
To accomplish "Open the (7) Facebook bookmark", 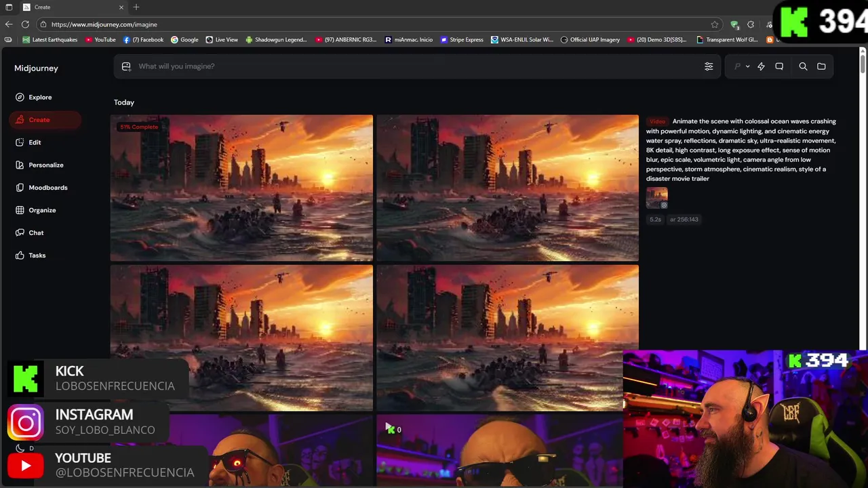I will 143,40.
